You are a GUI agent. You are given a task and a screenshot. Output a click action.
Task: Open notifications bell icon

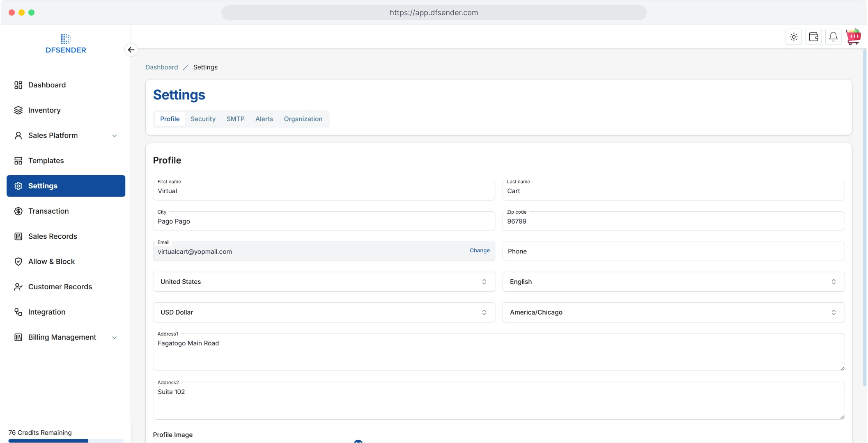point(833,37)
